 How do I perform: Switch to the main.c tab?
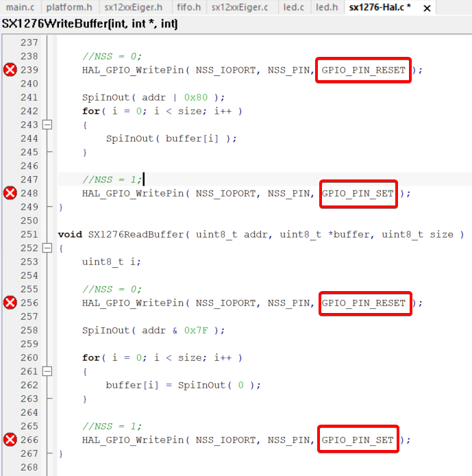(x=20, y=8)
